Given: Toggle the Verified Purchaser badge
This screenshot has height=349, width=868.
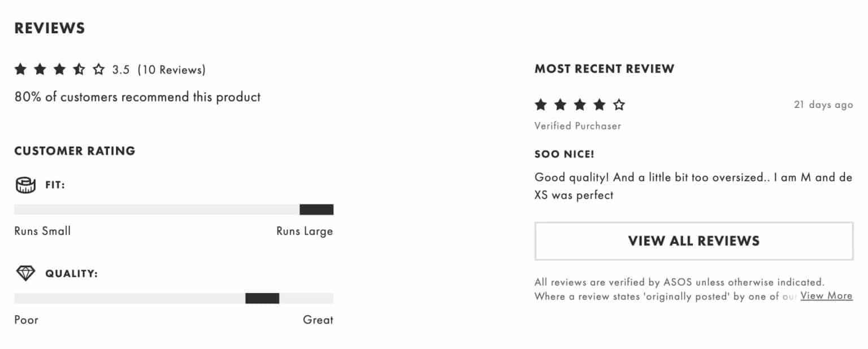Looking at the screenshot, I should coord(578,126).
